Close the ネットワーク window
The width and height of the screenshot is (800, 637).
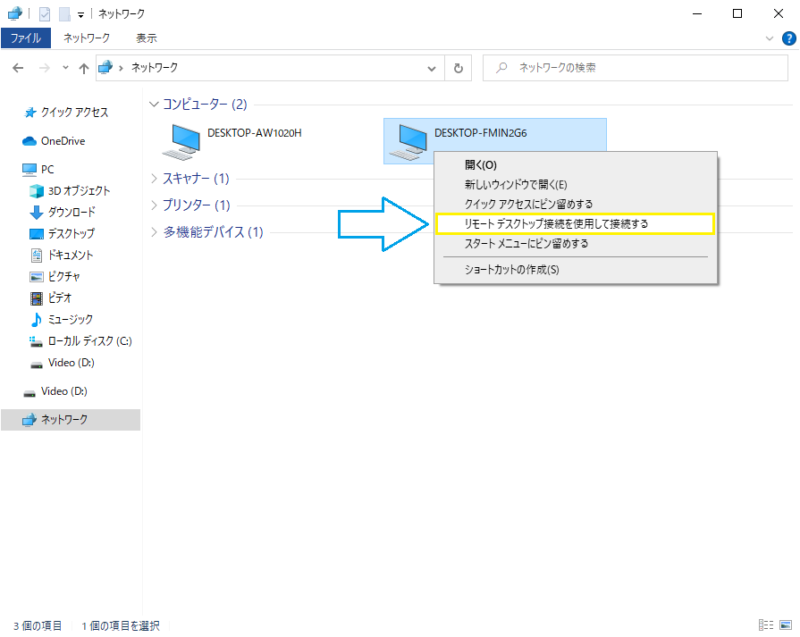click(778, 14)
